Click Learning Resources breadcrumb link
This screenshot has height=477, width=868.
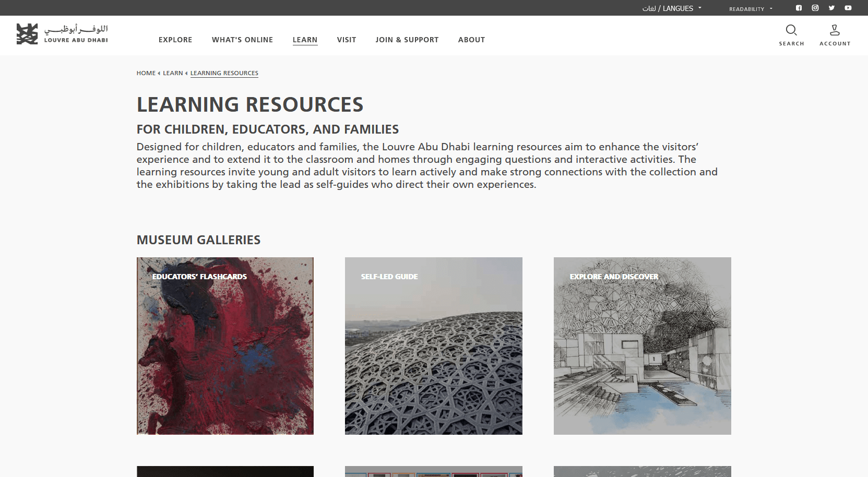tap(224, 73)
